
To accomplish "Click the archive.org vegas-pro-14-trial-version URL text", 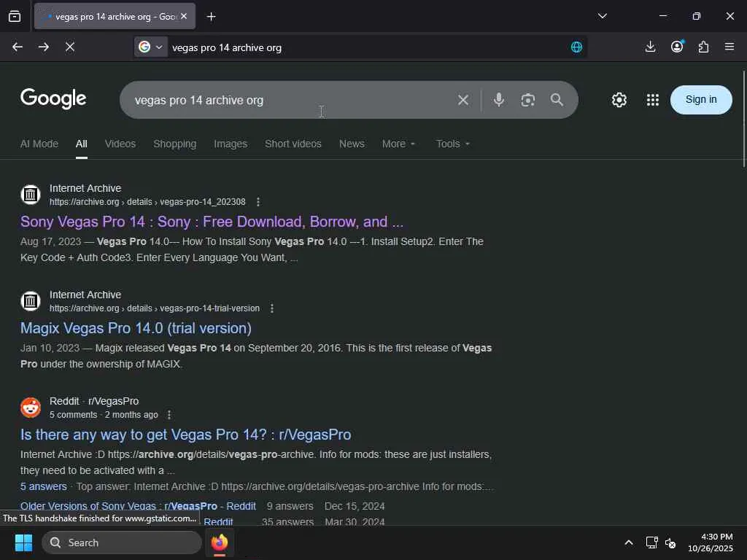I will 155,308.
